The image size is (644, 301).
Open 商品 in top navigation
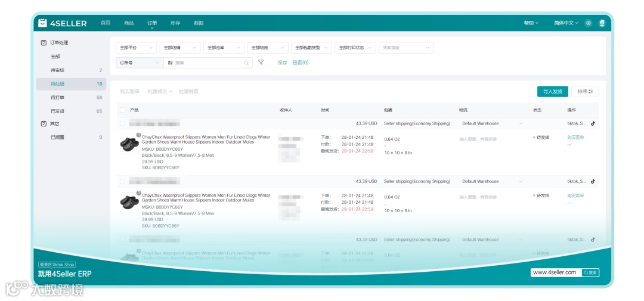129,23
